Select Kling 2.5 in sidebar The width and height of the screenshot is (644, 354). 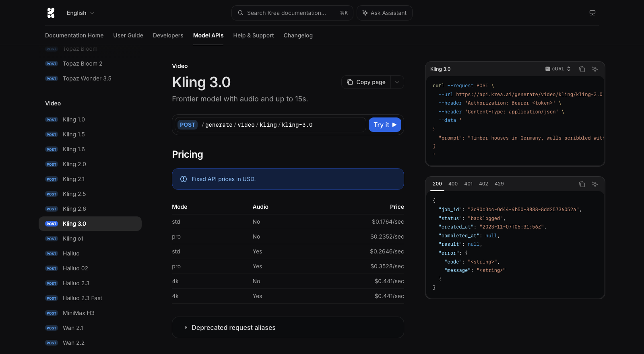coord(90,194)
